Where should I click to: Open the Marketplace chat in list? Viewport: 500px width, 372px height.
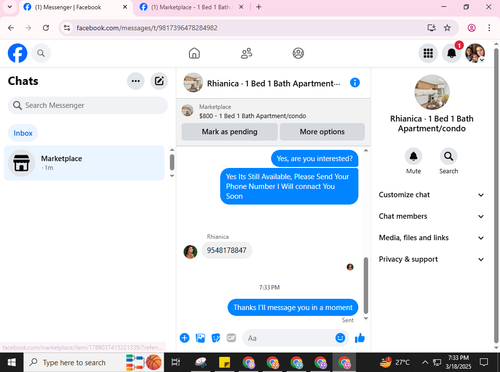tap(84, 163)
